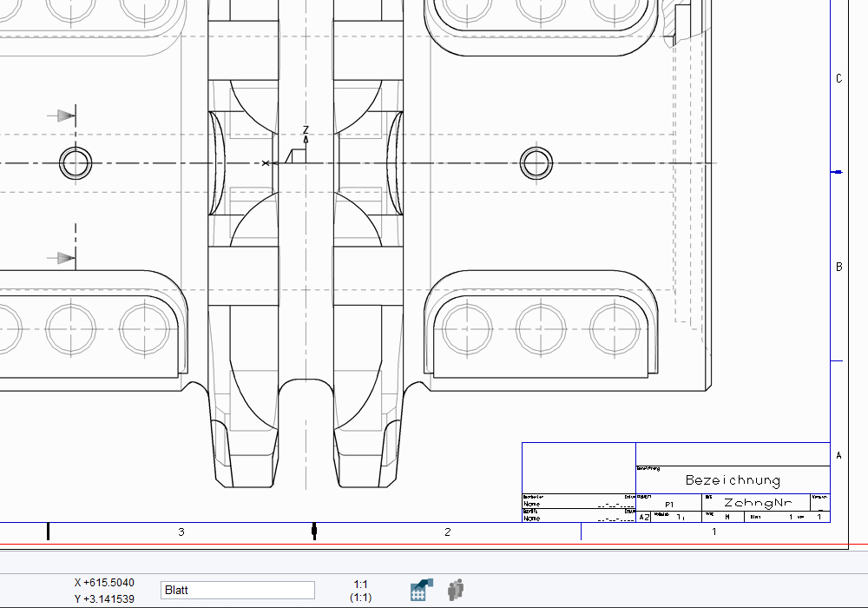Viewport: 868px width, 608px height.
Task: Click the Y +3.141539 coordinate readout
Action: click(x=104, y=599)
